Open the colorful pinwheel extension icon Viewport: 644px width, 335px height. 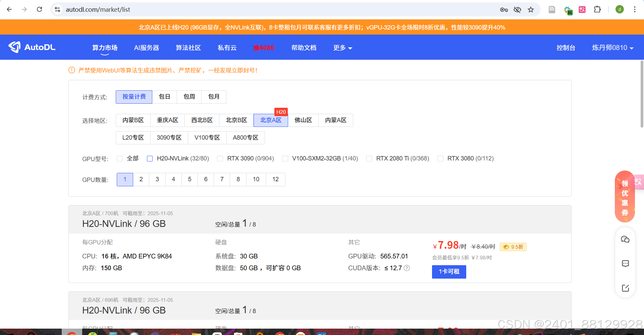(x=568, y=10)
